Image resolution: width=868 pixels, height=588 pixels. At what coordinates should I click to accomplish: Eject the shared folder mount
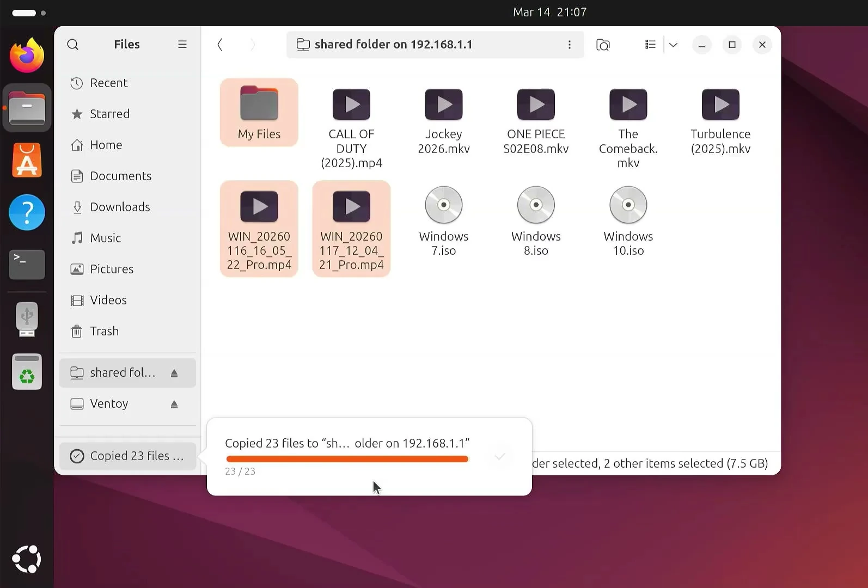174,373
